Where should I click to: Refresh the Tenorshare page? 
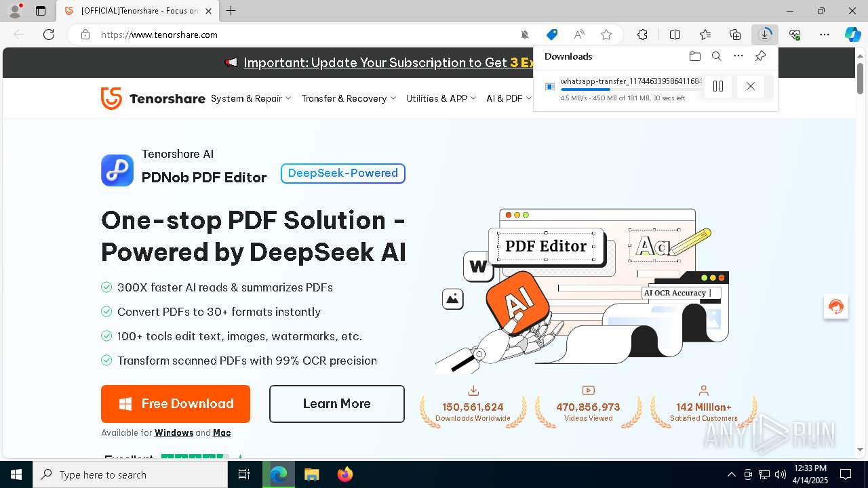tap(49, 35)
